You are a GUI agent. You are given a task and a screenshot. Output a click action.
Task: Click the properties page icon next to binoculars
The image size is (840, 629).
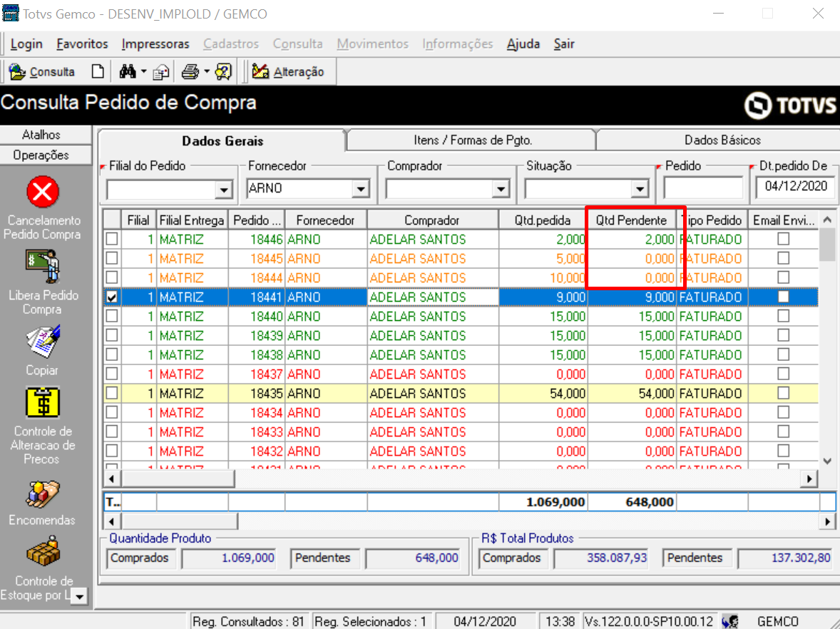click(x=160, y=72)
